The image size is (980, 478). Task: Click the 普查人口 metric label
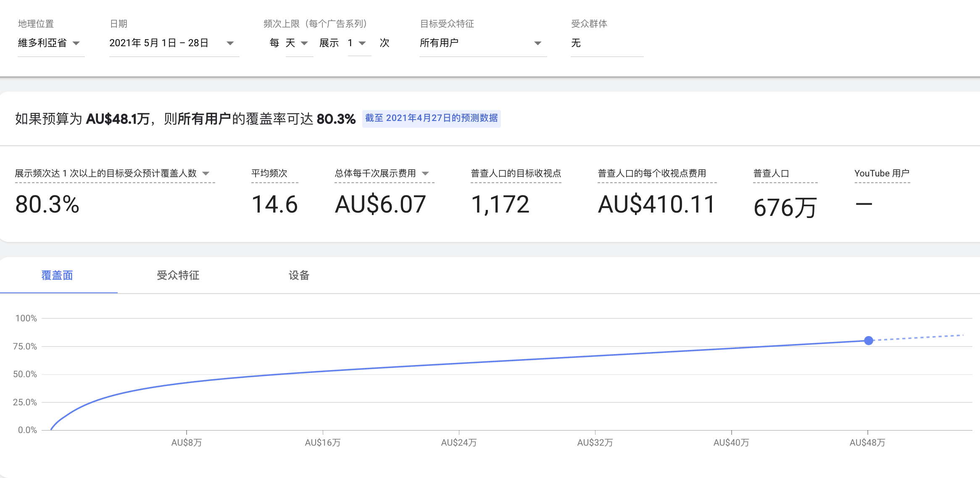(x=771, y=173)
